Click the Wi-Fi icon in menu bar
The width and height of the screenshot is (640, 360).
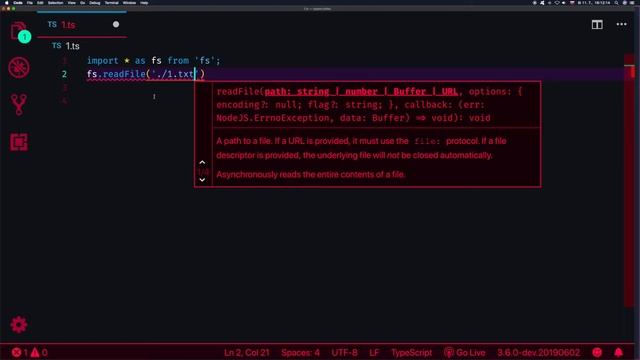[557, 3]
